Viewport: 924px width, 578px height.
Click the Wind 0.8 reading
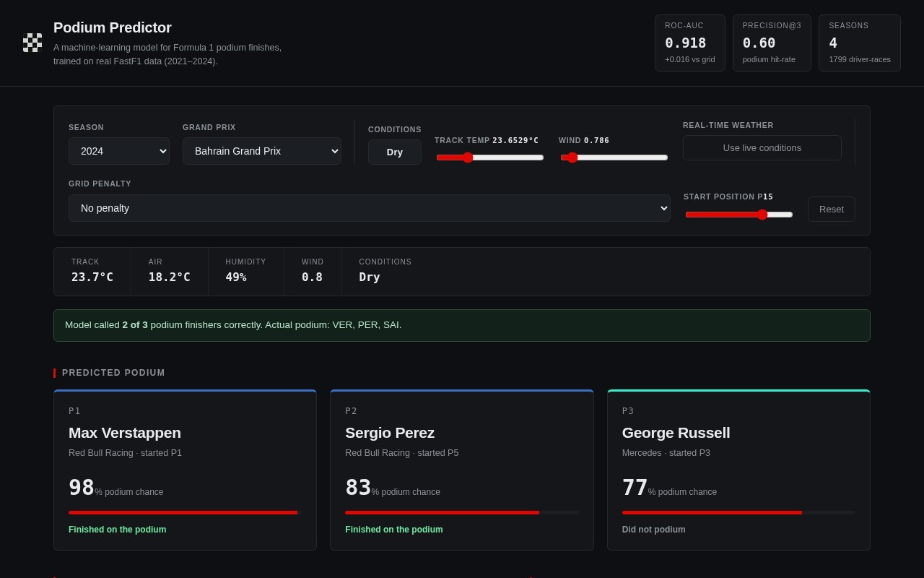[313, 272]
